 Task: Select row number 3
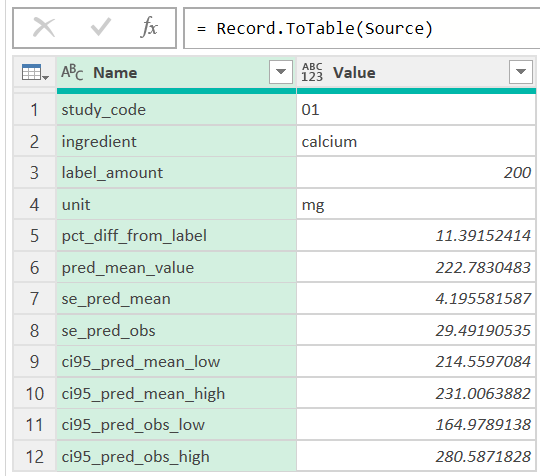coord(34,173)
